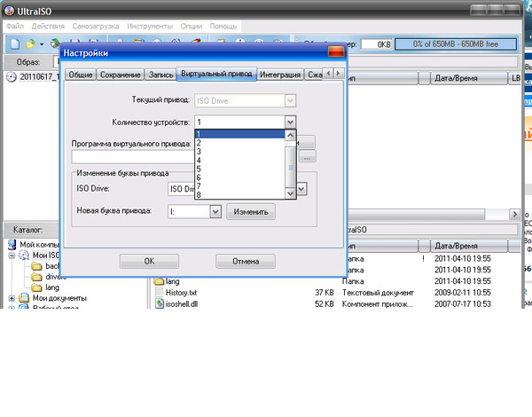Collapse the Мои ISO tree node
The width and height of the screenshot is (532, 417).
pyautogui.click(x=12, y=256)
